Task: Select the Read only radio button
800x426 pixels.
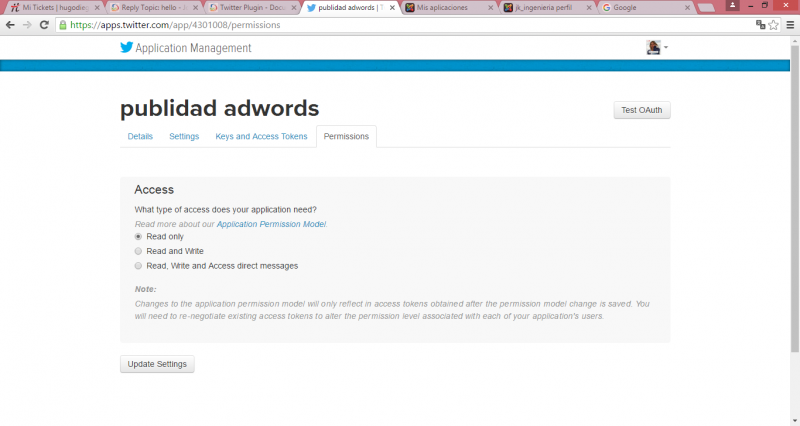Action: 138,237
